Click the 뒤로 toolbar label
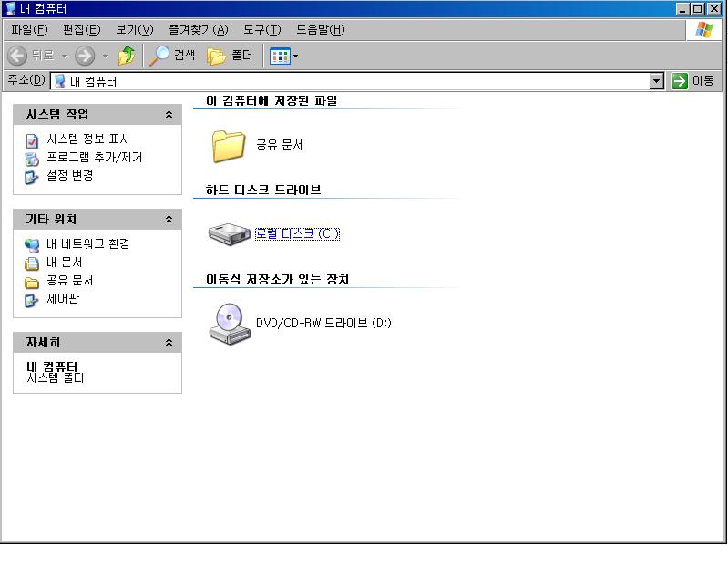The width and height of the screenshot is (728, 568). 43,56
